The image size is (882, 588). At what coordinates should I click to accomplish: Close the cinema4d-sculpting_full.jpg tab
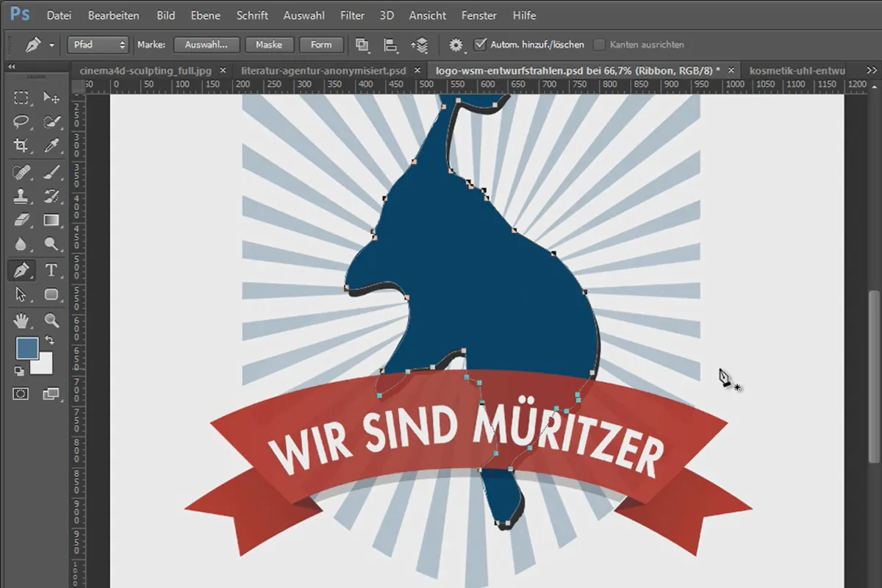(x=223, y=71)
